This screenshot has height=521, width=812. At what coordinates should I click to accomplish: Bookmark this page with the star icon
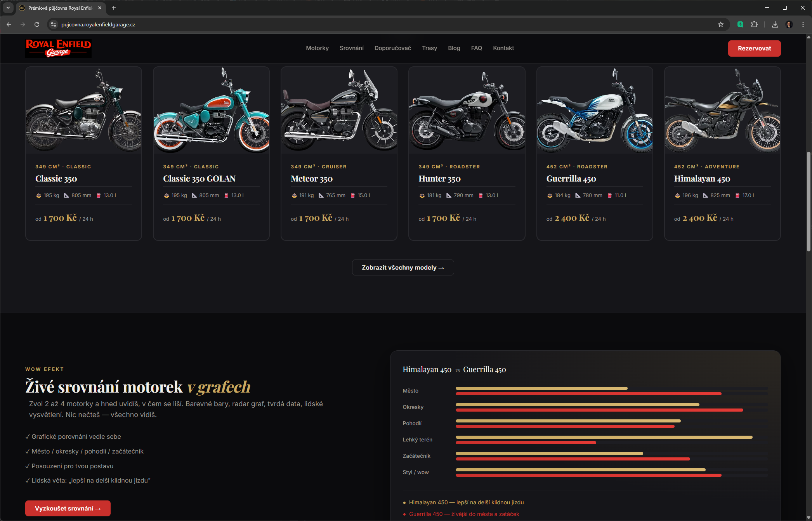(721, 24)
